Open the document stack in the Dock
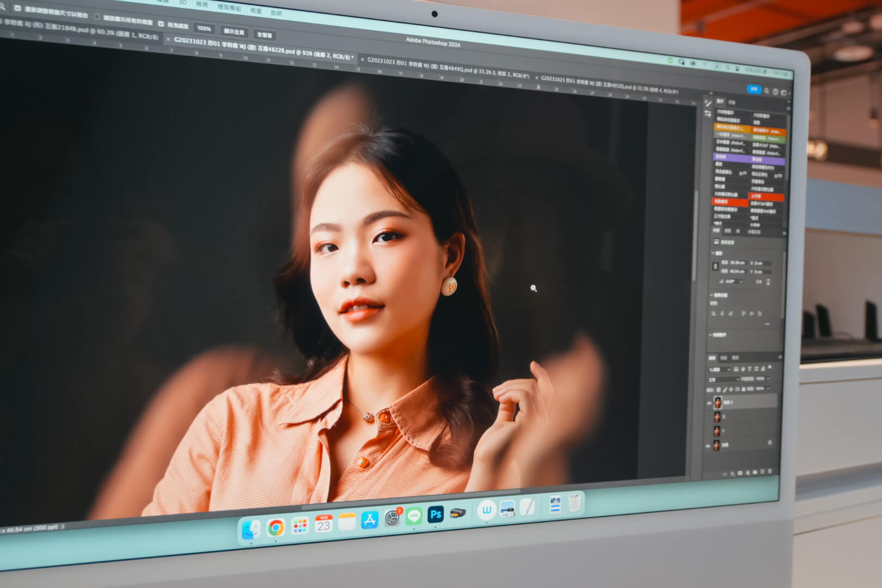The image size is (882, 588). pos(555,505)
